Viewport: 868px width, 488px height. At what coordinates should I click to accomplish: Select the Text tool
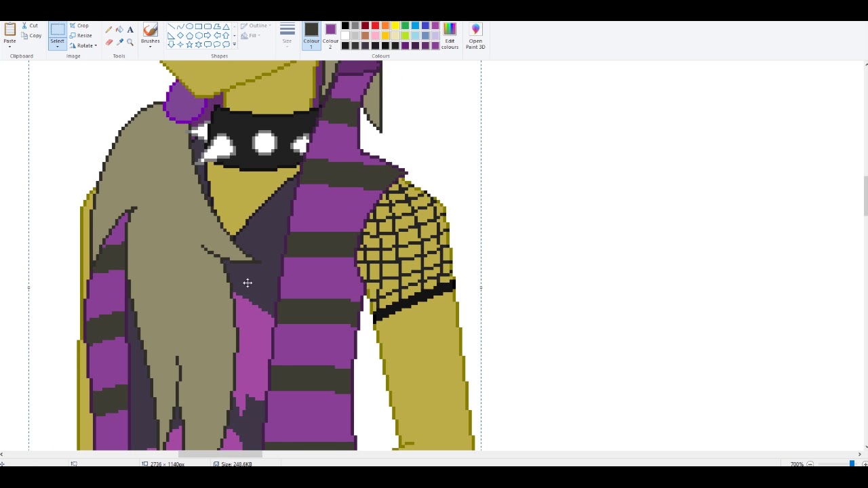[130, 29]
